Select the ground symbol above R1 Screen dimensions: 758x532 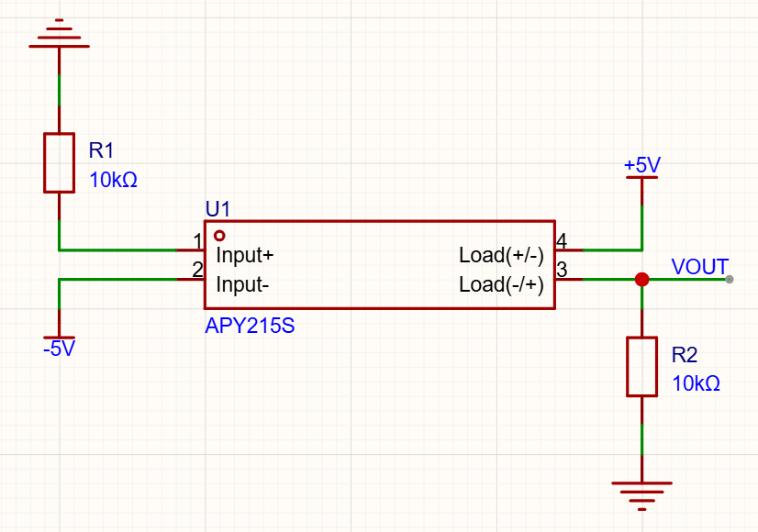(60, 34)
